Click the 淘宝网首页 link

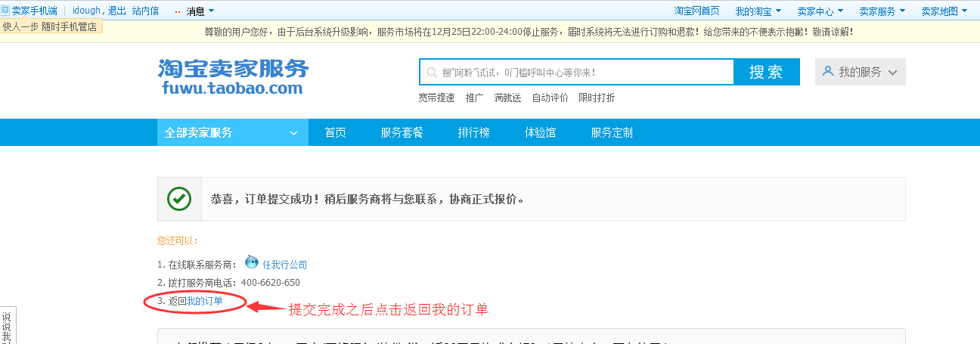(697, 11)
